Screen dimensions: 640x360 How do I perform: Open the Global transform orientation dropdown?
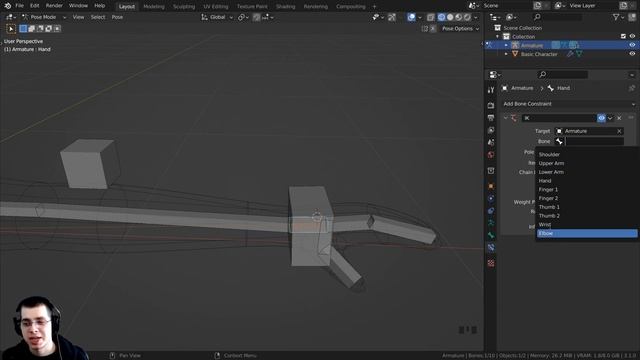(217, 17)
